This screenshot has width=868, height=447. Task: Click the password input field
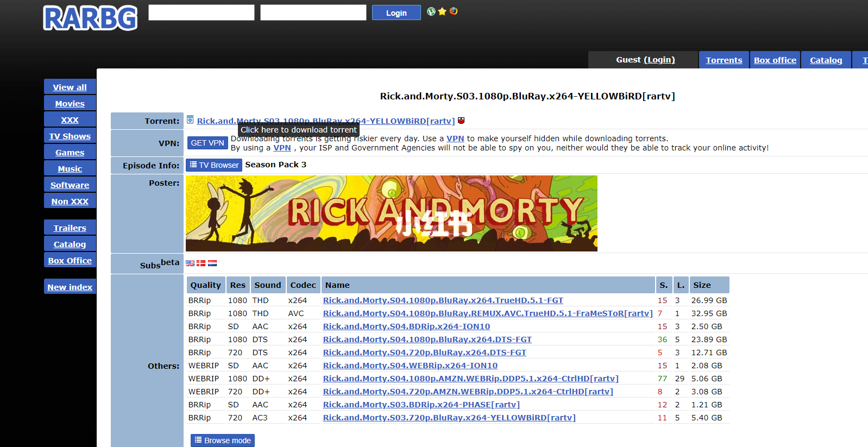point(313,12)
